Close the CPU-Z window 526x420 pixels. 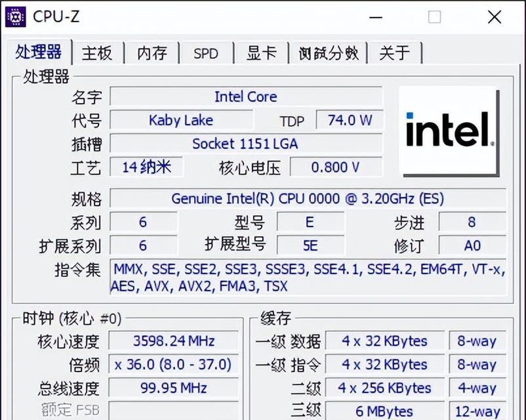point(495,17)
